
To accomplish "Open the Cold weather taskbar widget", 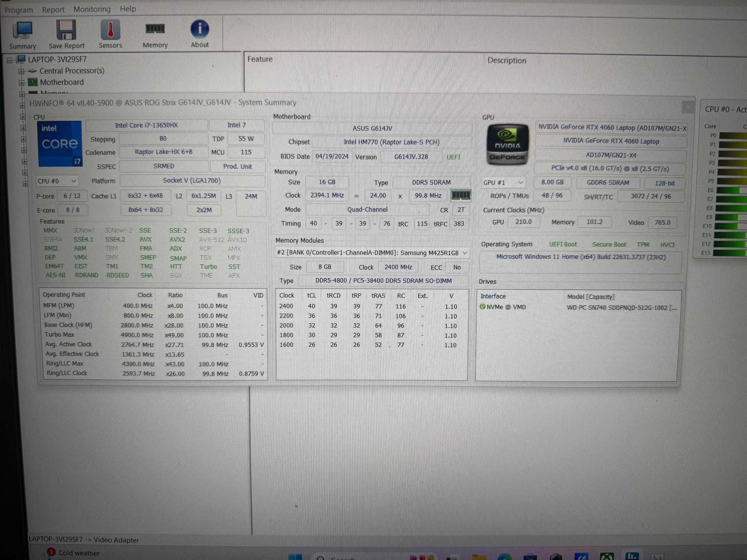I will (74, 553).
